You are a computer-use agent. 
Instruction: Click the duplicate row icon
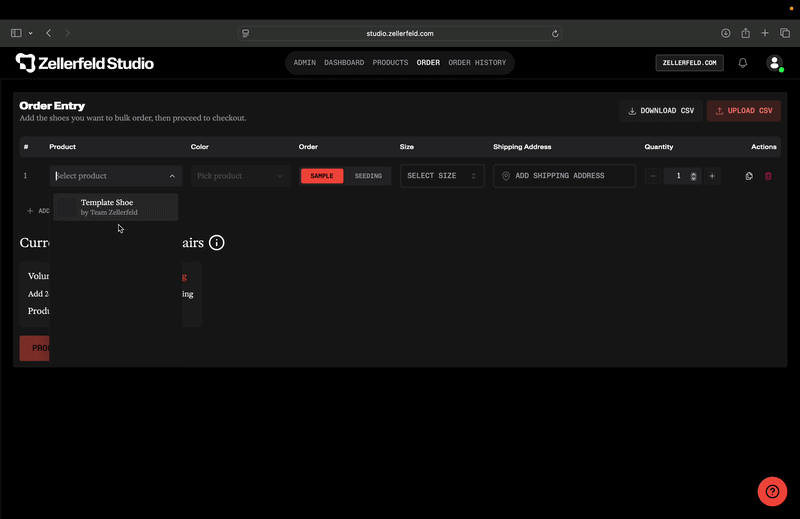tap(749, 176)
